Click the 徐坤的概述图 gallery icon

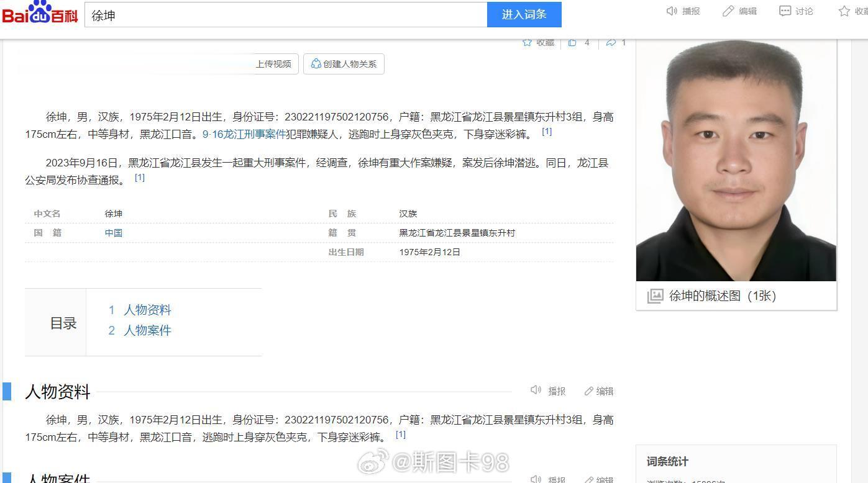[x=655, y=296]
